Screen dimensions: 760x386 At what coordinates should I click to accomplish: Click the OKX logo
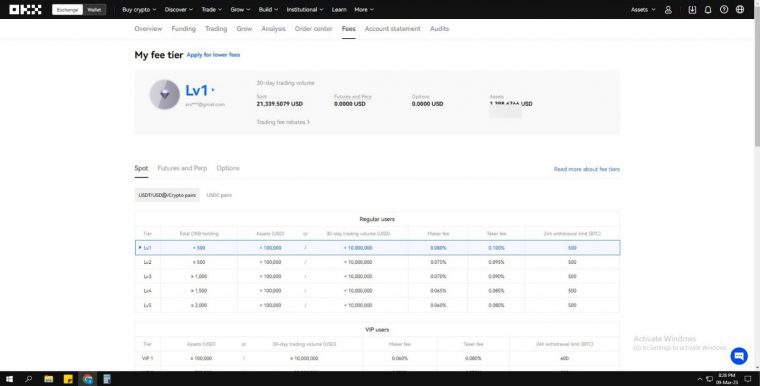coord(25,10)
